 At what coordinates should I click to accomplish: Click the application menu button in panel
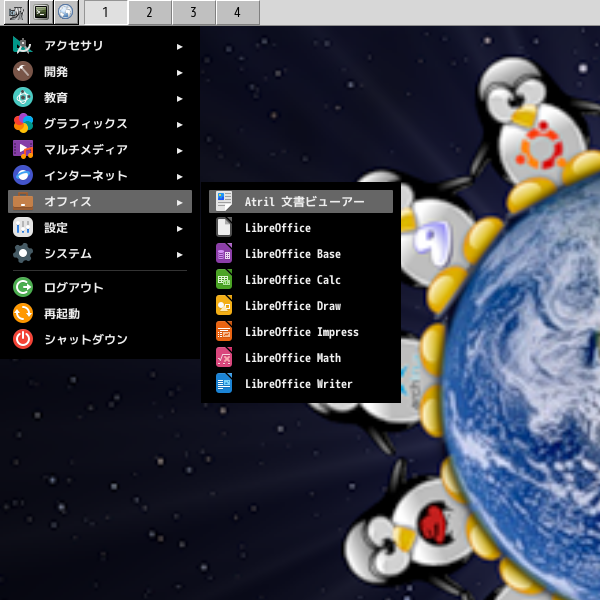coord(16,13)
